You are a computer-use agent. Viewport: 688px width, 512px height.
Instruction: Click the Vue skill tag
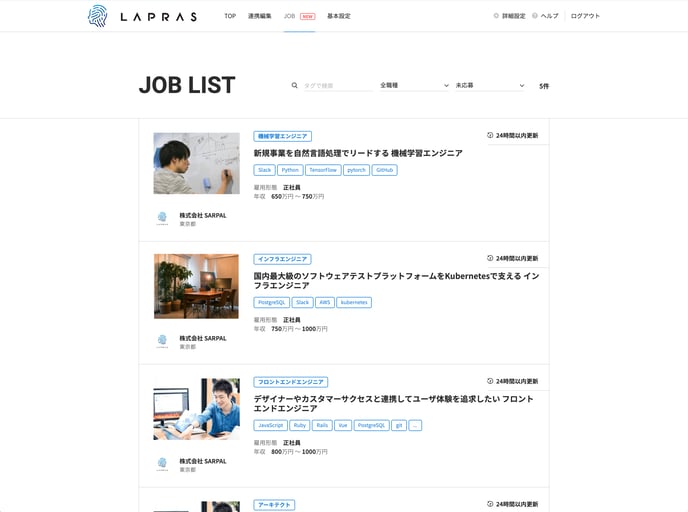[343, 426]
